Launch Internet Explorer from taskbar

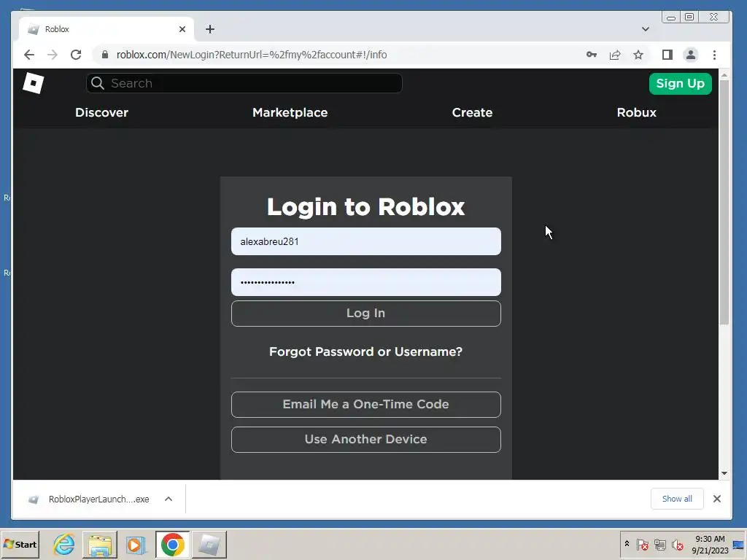coord(64,544)
